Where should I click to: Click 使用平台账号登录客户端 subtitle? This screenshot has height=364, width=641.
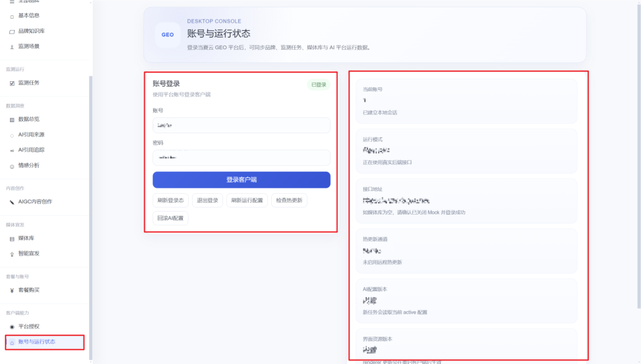tap(182, 94)
